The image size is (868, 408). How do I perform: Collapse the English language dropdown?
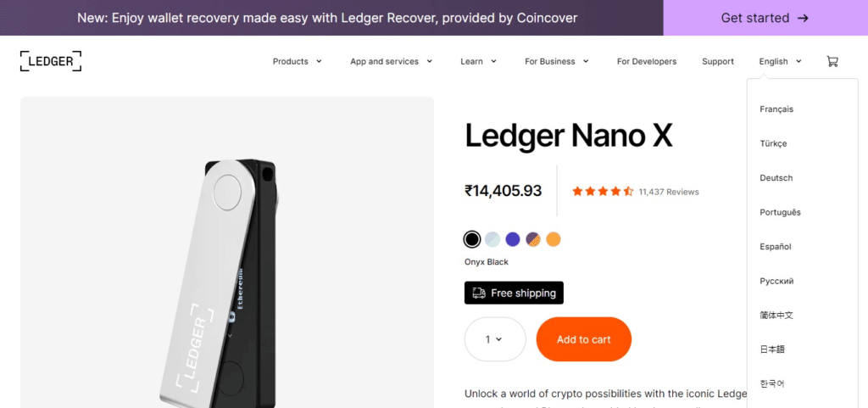tap(780, 61)
